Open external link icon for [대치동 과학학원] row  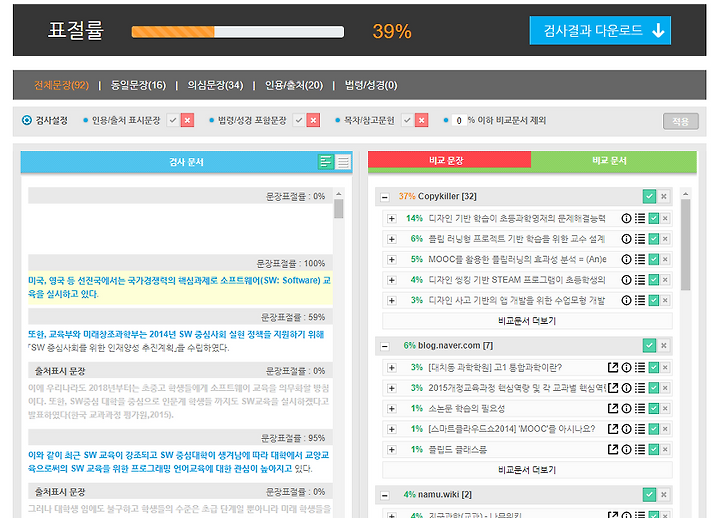613,367
